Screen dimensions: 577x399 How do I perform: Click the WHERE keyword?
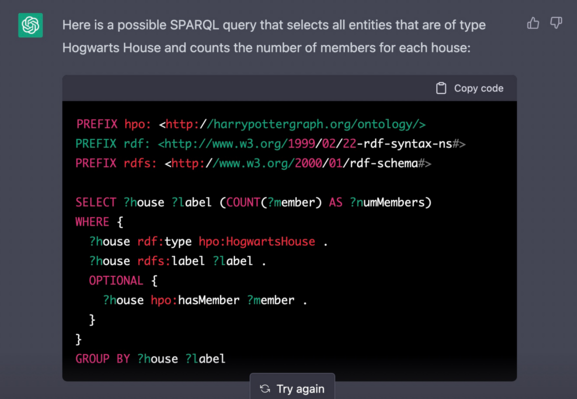click(x=92, y=222)
